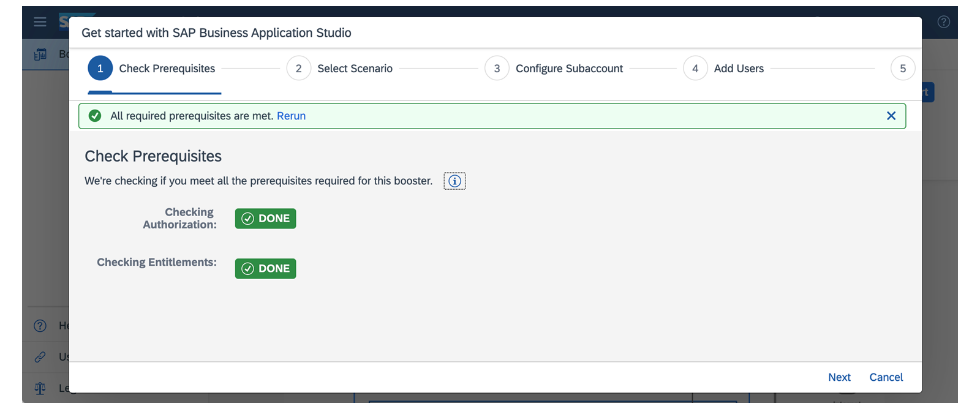The height and width of the screenshot is (409, 980).
Task: Click the 'Checking Entitlements:' label
Action: [x=157, y=262]
